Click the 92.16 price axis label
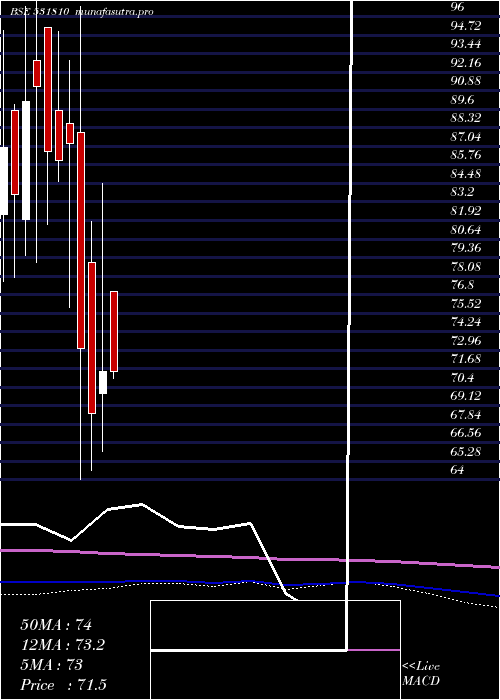The height and width of the screenshot is (700, 500). pyautogui.click(x=466, y=62)
